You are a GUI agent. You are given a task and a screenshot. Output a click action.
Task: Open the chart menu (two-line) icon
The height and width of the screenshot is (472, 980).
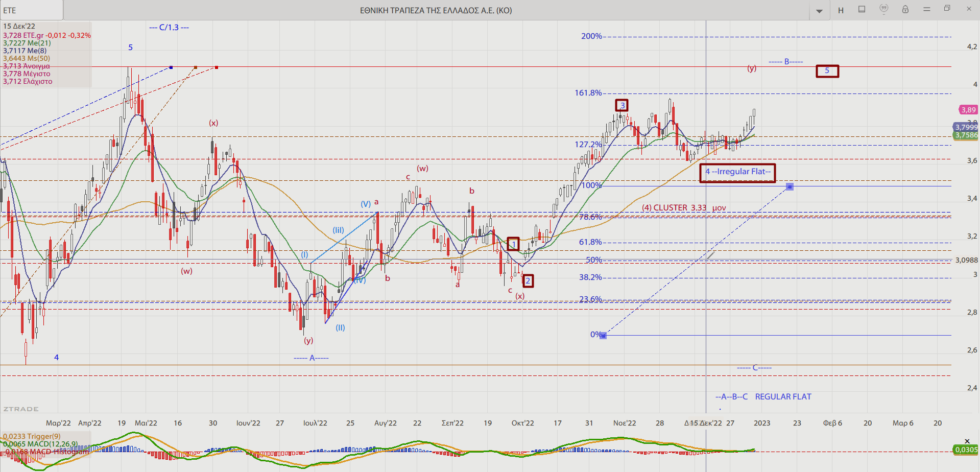(926, 9)
